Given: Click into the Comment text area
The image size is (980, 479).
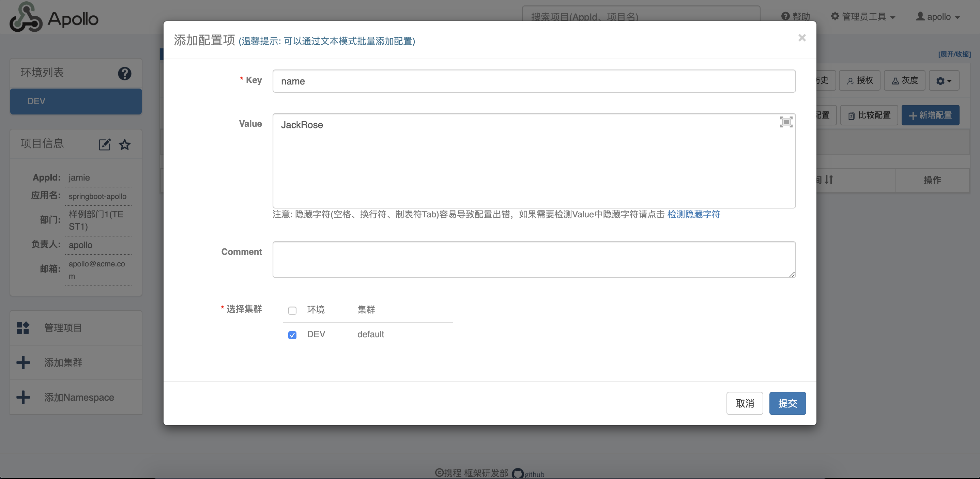Looking at the screenshot, I should pyautogui.click(x=534, y=260).
